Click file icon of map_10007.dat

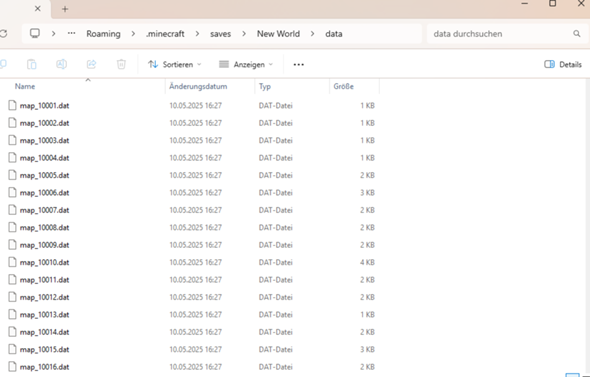(12, 210)
